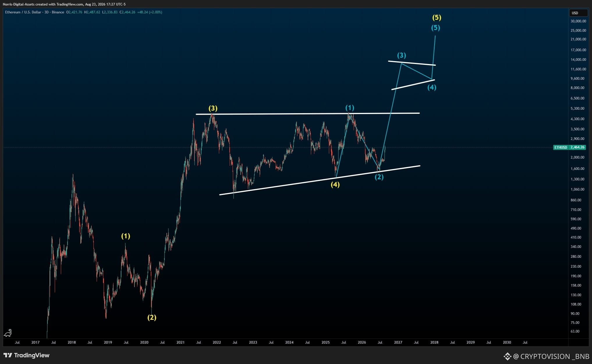Select 2028 on the time axis

click(435, 342)
